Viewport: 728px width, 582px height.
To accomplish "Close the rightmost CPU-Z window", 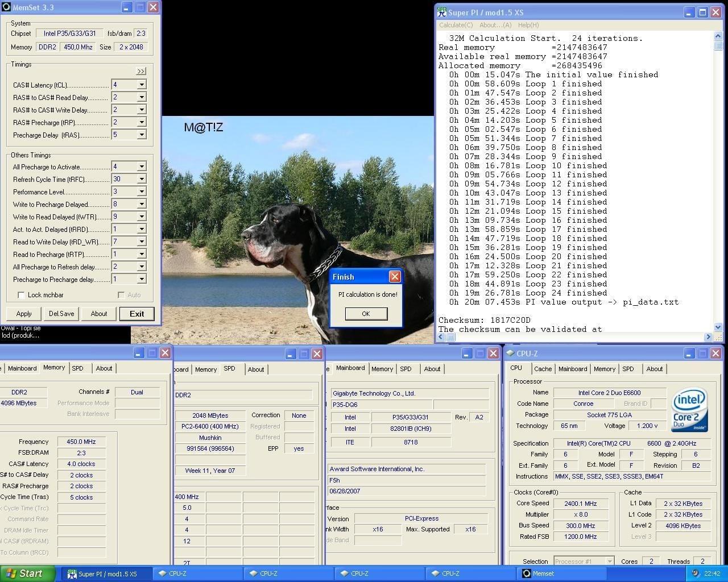I will coord(717,354).
